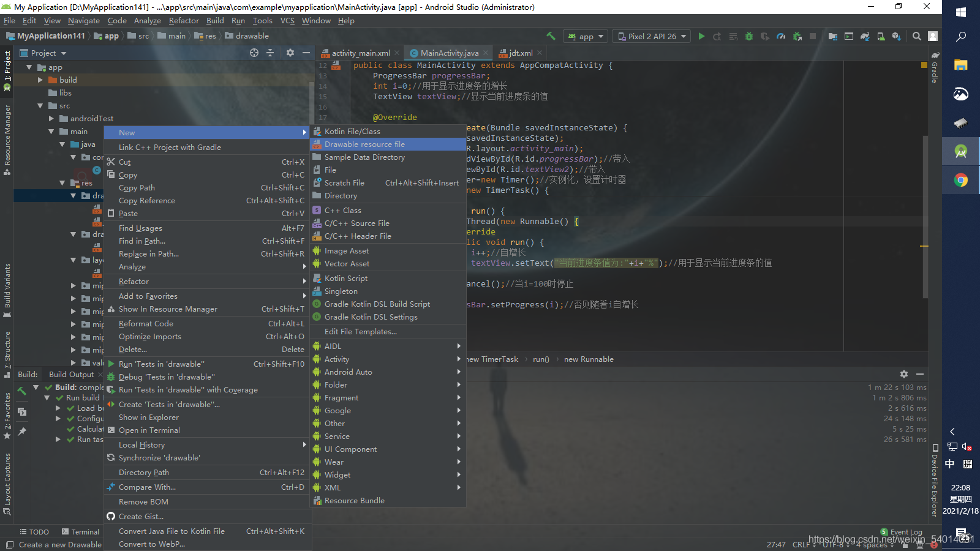Click Sync Project with Gradle Files icon
This screenshot has width=980, height=551.
[x=865, y=36]
